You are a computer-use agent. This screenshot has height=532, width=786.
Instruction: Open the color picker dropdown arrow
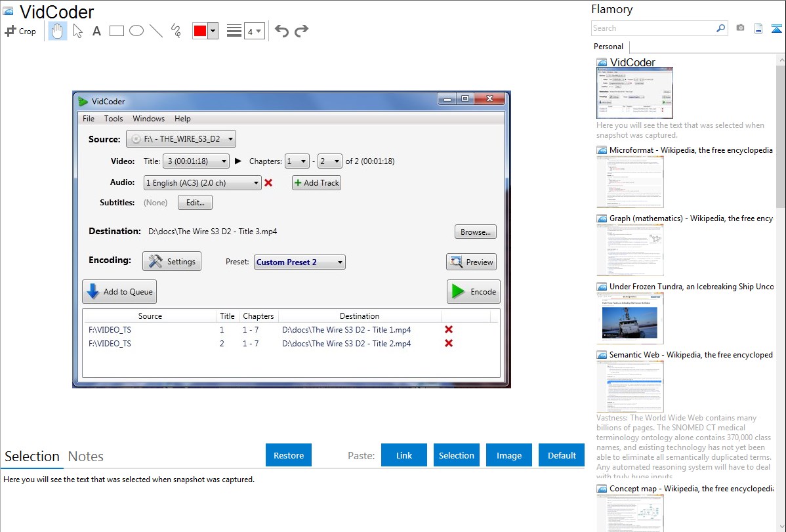click(213, 31)
